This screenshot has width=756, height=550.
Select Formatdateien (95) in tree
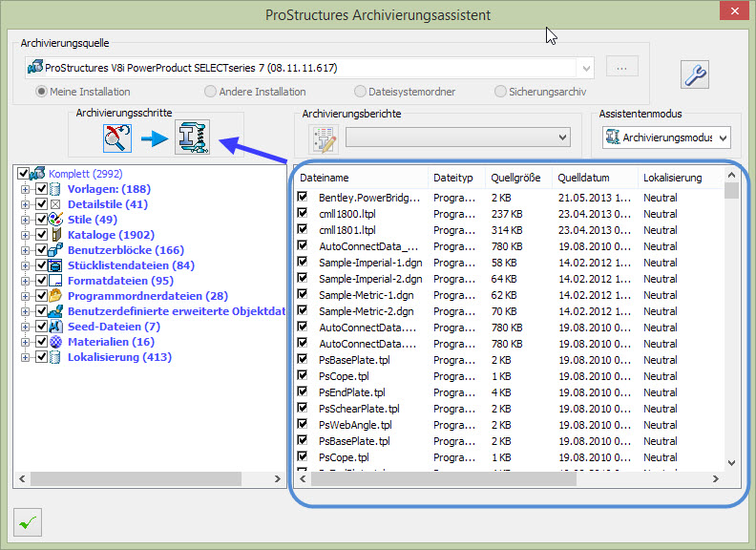click(120, 281)
